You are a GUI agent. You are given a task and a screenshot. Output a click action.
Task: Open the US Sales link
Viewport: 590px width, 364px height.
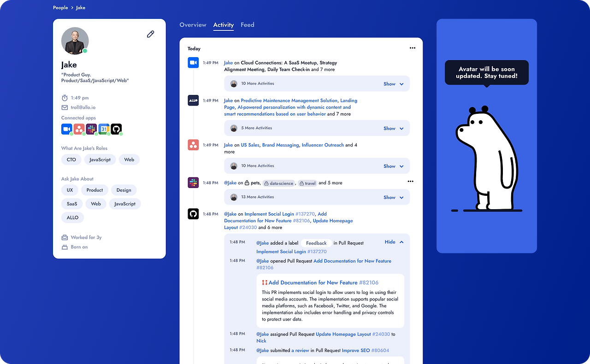coord(250,145)
